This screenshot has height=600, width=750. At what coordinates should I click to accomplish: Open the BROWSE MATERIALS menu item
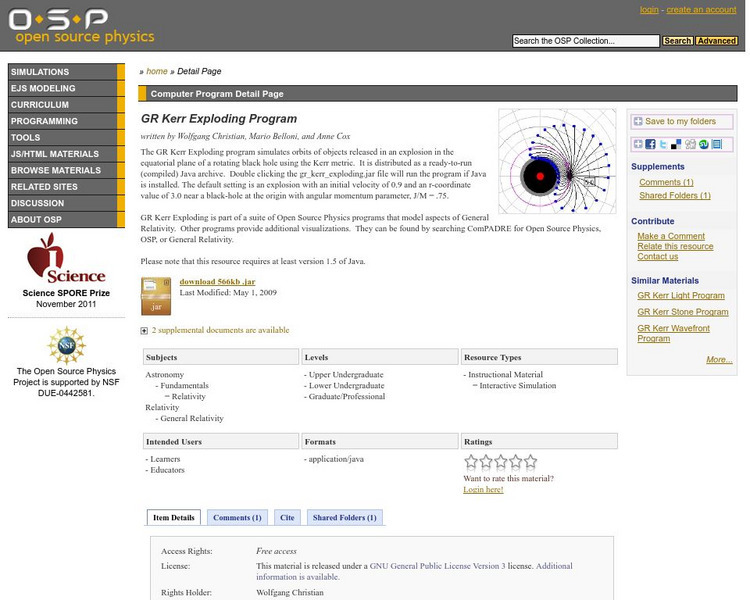click(66, 170)
